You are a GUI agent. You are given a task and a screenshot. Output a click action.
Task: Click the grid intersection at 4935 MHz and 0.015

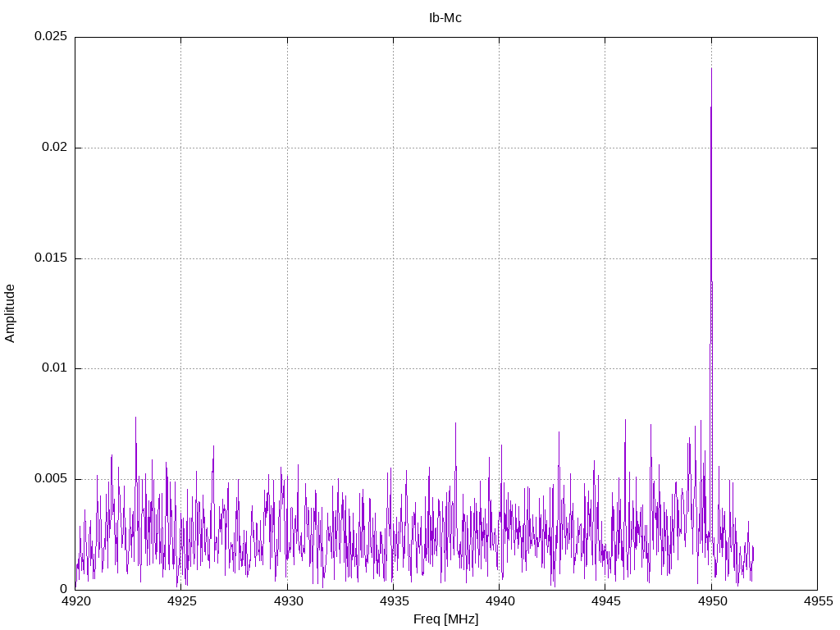click(x=393, y=258)
